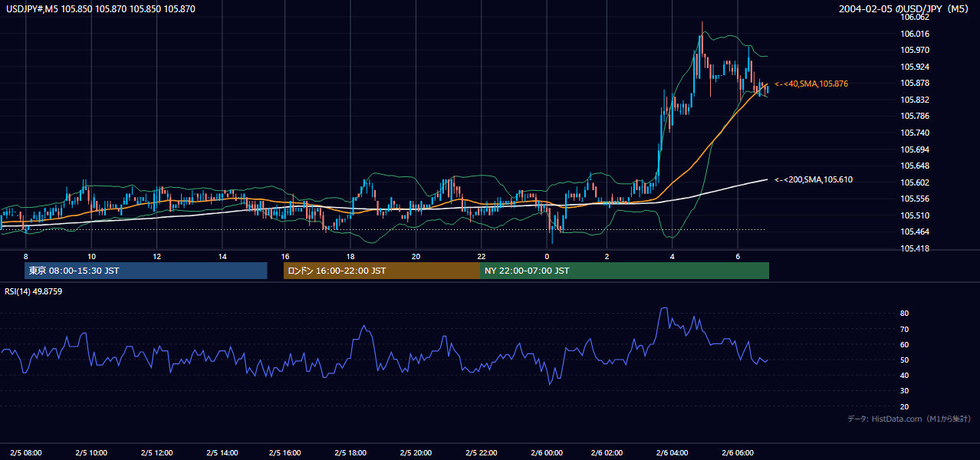This screenshot has height=460, width=980.
Task: Click RSI axis level 80
Action: pos(905,314)
